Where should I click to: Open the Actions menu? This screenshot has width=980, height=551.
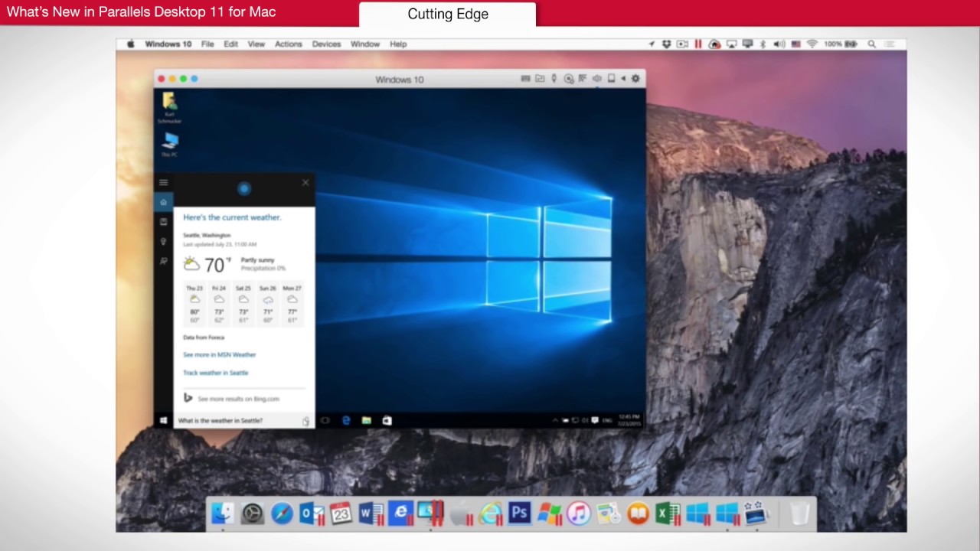(289, 44)
